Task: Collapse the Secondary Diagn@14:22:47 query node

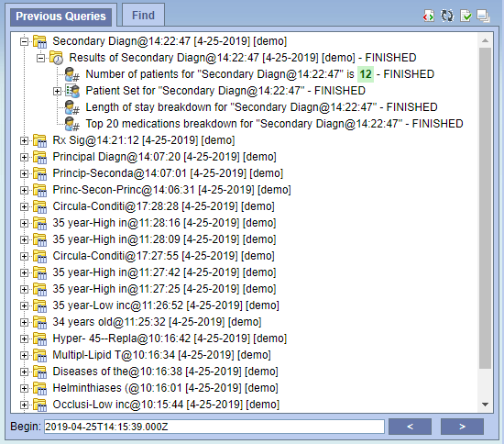Action: point(24,41)
